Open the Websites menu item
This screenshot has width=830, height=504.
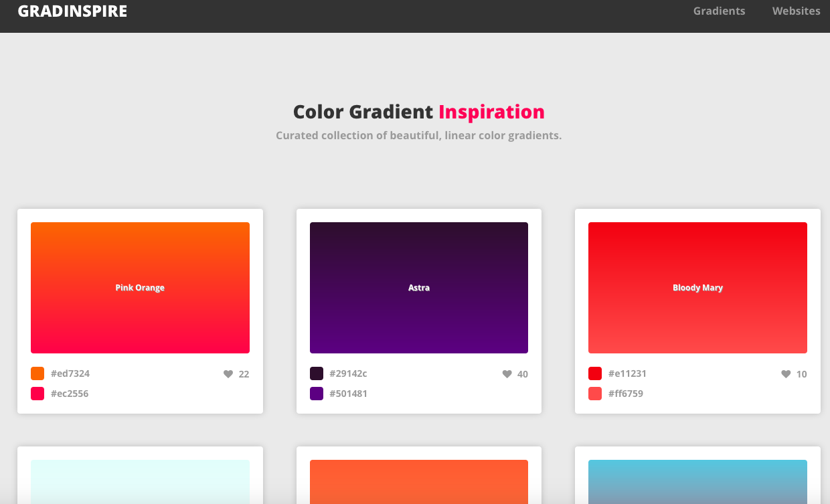pos(796,11)
